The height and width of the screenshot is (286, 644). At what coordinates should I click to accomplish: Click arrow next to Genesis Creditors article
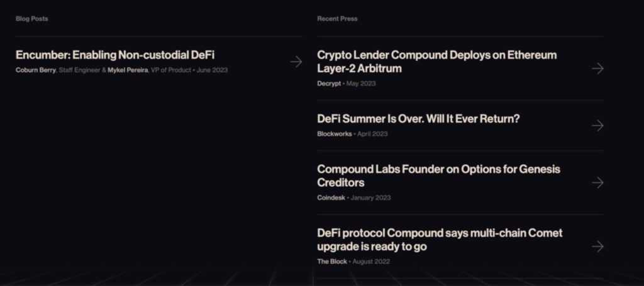pos(597,182)
